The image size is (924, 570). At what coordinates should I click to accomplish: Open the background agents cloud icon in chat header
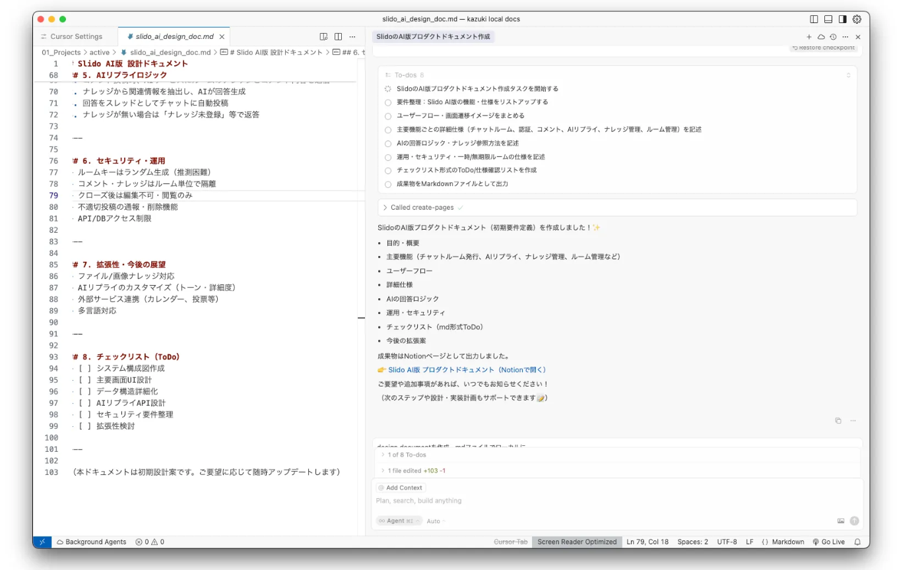pos(821,37)
